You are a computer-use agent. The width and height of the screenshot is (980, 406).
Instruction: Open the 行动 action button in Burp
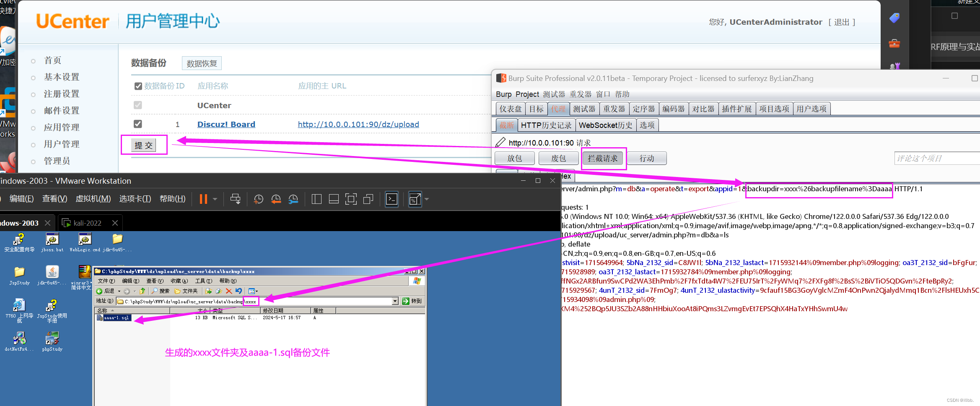pyautogui.click(x=647, y=158)
